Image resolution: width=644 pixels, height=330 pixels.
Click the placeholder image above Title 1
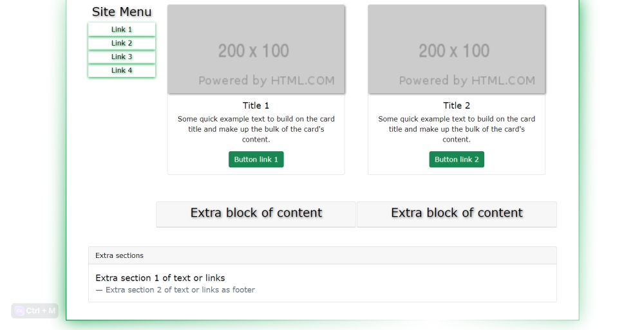(x=256, y=50)
